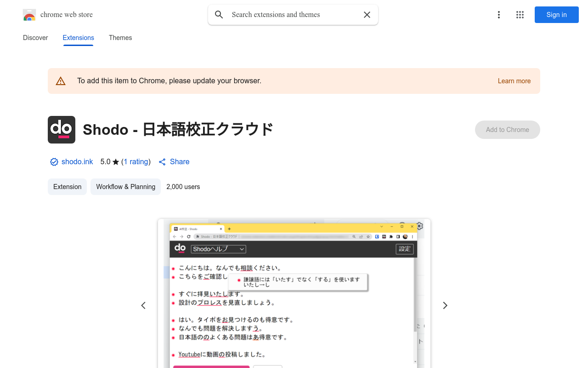588x368 pixels.
Task: Go back using the left carousel chevron
Action: [x=143, y=305]
